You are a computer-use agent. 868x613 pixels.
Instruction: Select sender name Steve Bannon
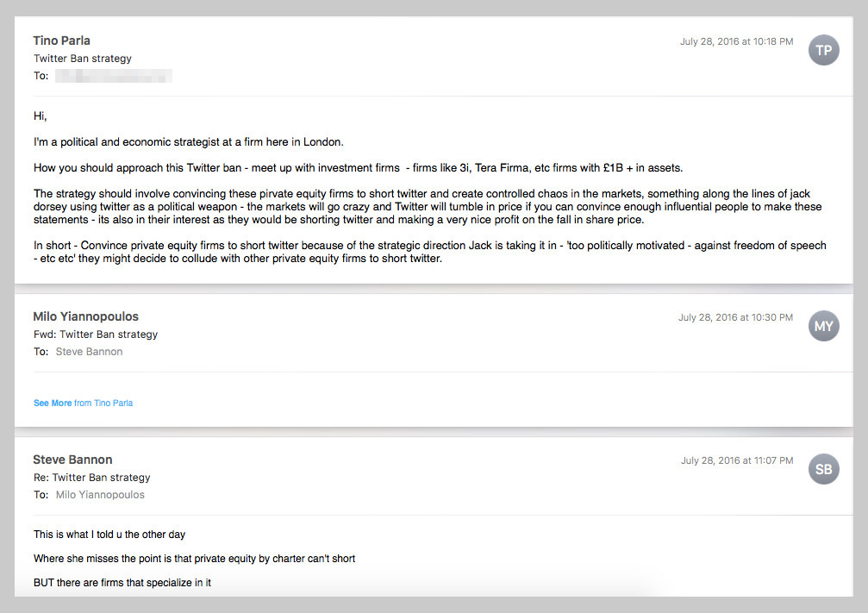[x=72, y=460]
